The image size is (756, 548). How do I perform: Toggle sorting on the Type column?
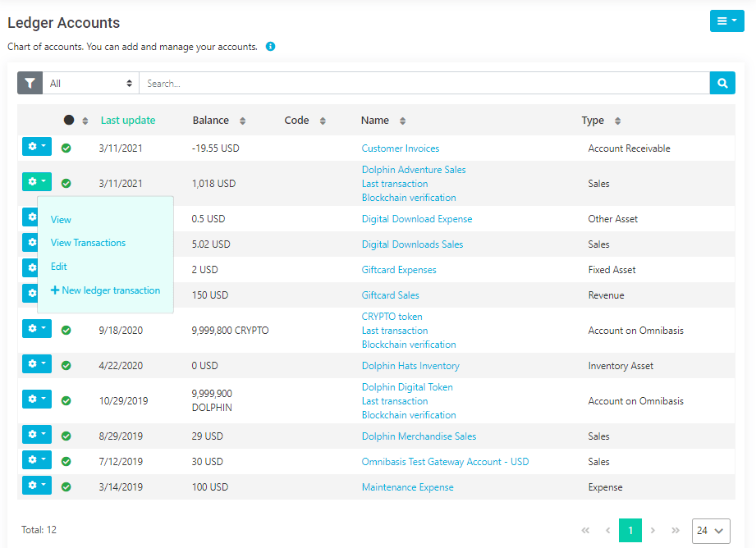(x=618, y=120)
